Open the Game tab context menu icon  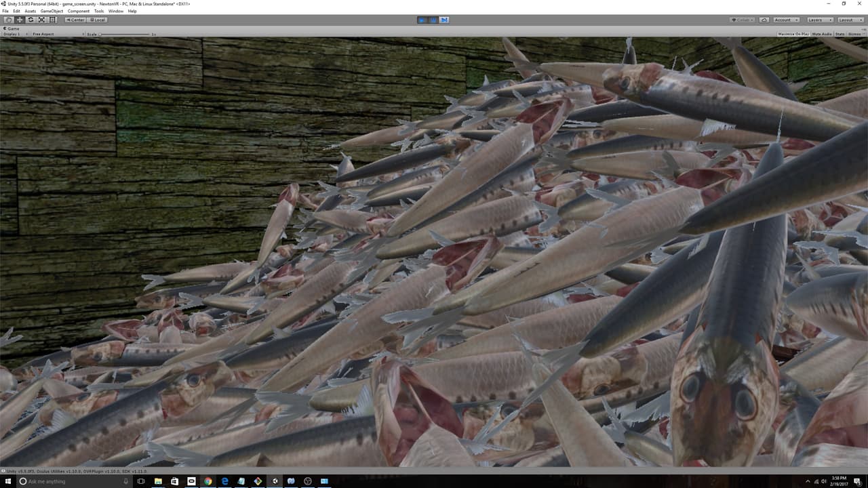(x=863, y=28)
